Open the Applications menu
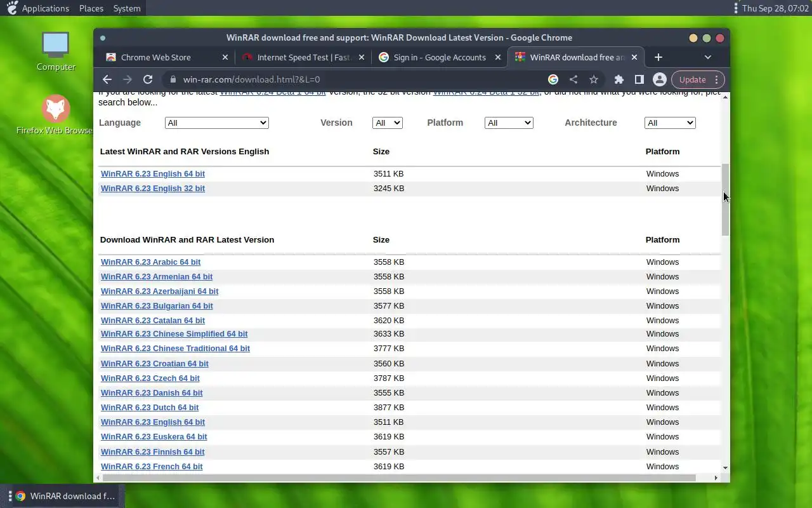This screenshot has height=508, width=812. pos(45,8)
